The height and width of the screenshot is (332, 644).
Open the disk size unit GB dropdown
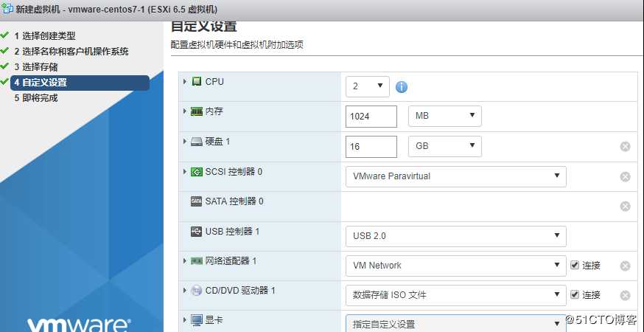point(445,146)
